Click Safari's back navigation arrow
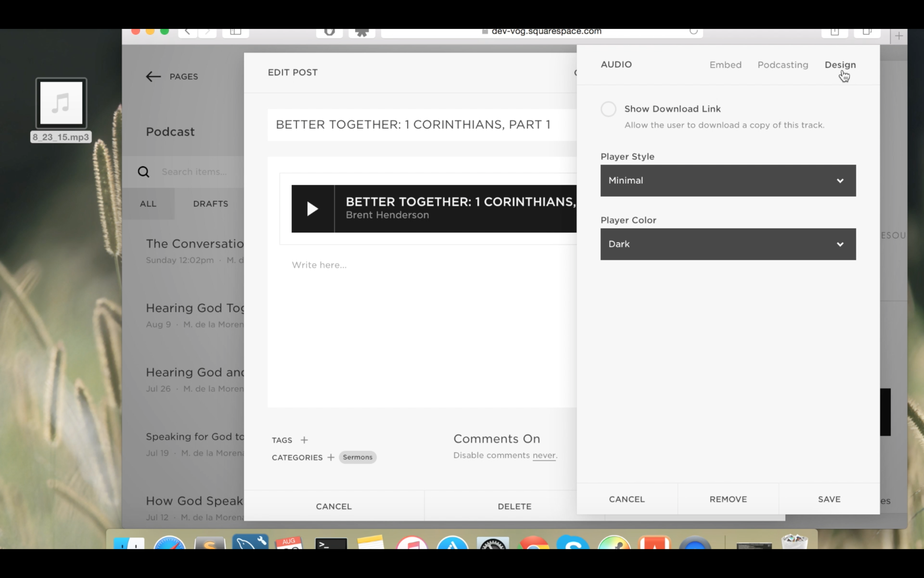The height and width of the screenshot is (578, 924). tap(187, 32)
